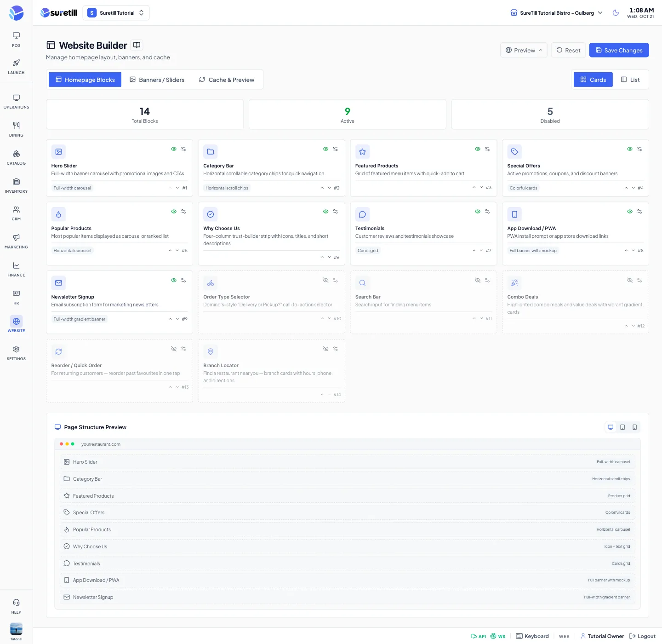Click Logout in footer
Screen dimensions: 662x644
[642, 636]
